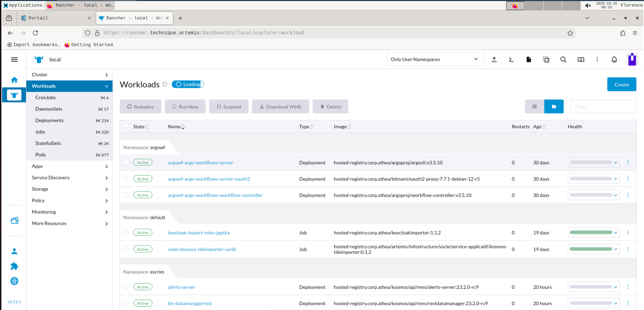Click the notifications bell icon

click(x=614, y=60)
